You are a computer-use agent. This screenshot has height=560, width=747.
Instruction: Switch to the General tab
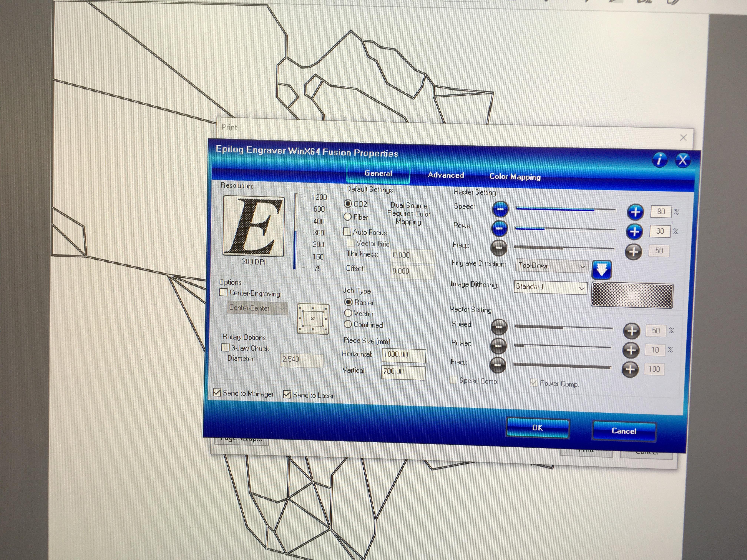click(x=378, y=174)
